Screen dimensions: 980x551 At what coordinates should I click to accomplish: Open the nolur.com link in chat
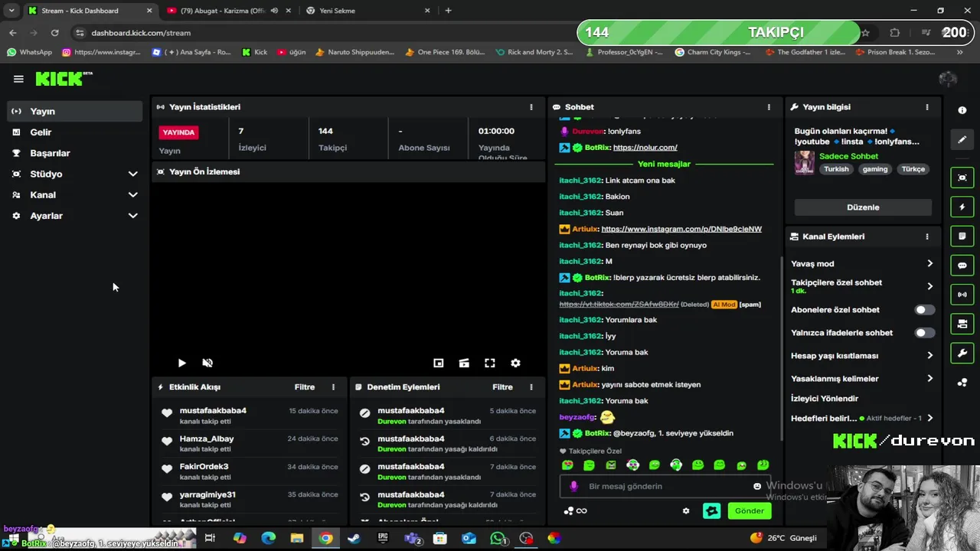point(645,148)
